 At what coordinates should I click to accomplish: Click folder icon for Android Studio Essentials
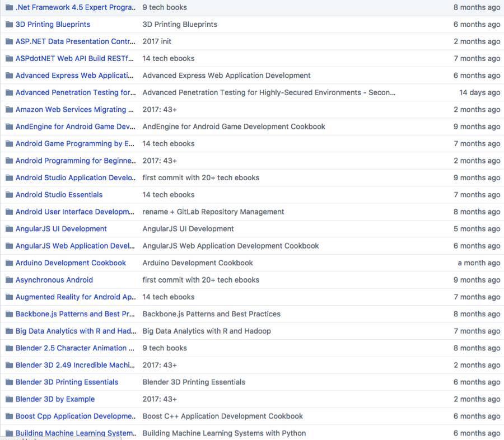click(x=10, y=195)
